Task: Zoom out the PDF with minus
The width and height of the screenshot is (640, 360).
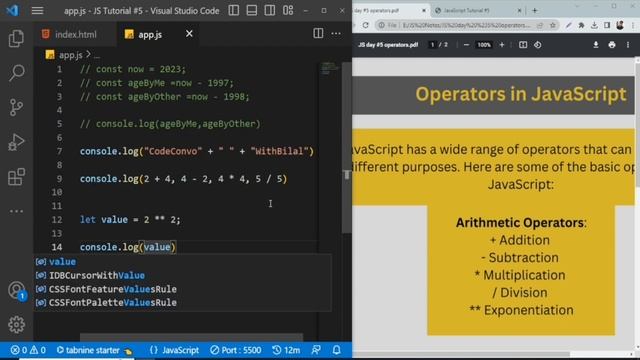Action: 466,45
